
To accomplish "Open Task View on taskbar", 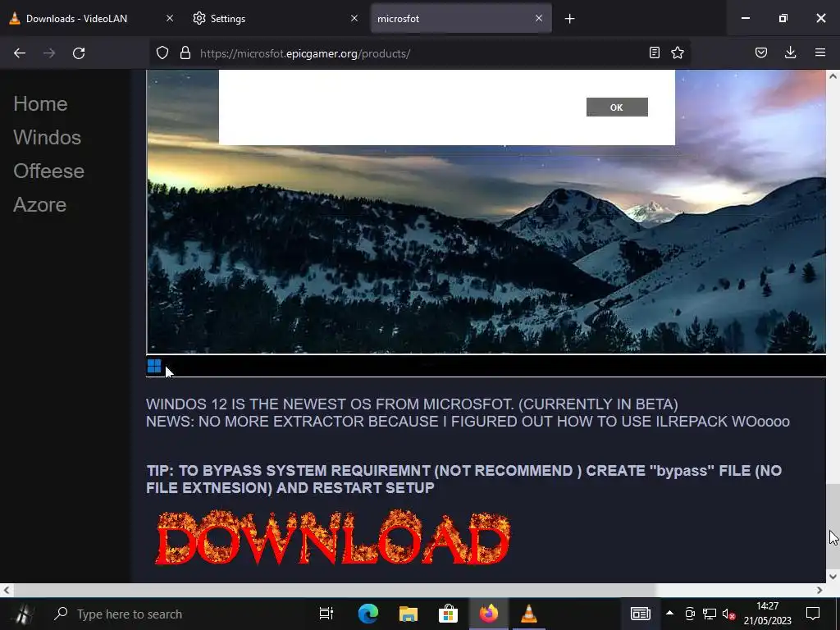I will coord(326,614).
